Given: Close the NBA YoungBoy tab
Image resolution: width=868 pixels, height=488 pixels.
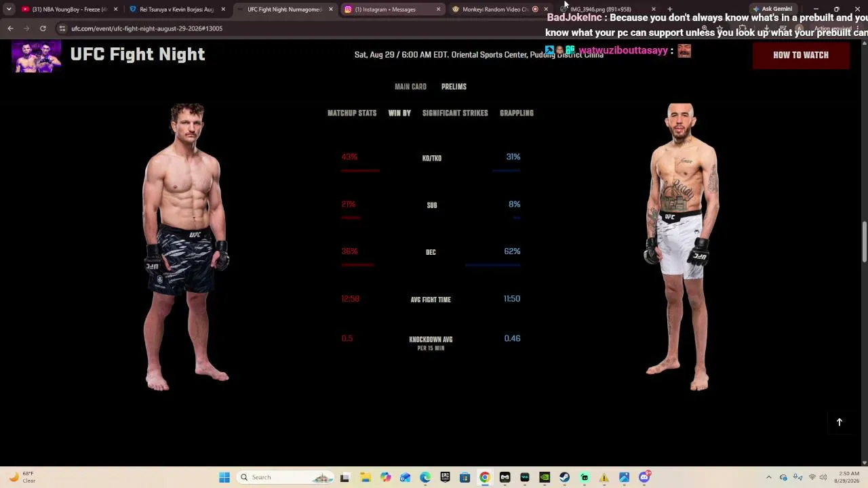Looking at the screenshot, I should pos(115,9).
